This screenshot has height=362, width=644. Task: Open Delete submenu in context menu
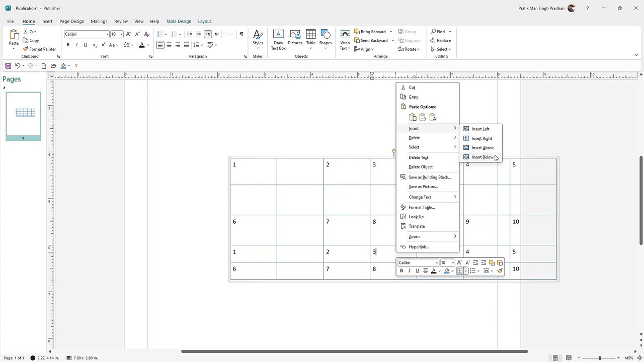point(428,138)
